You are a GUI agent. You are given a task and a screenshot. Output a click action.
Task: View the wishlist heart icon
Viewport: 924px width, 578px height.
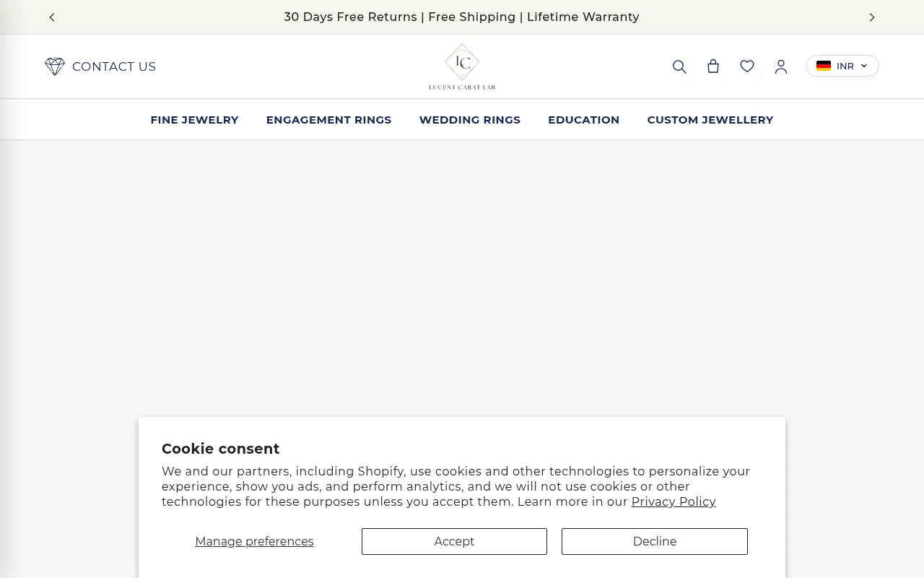click(747, 66)
